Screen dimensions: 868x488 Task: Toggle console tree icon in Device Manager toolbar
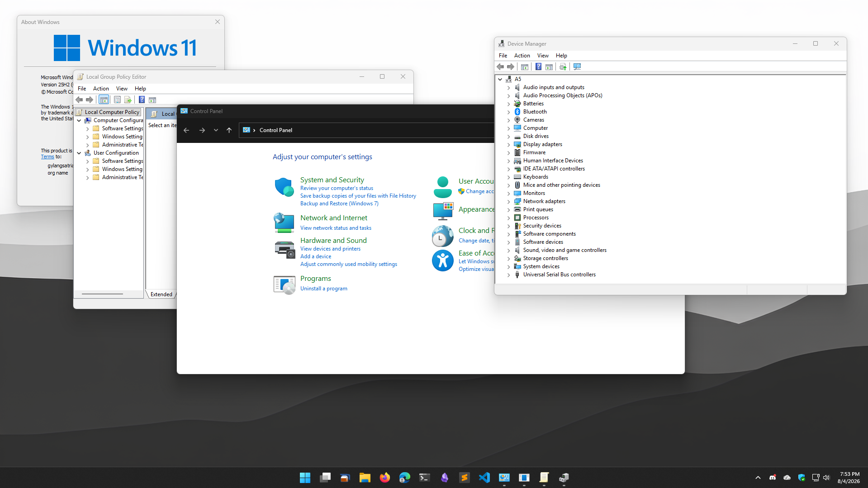pyautogui.click(x=525, y=66)
